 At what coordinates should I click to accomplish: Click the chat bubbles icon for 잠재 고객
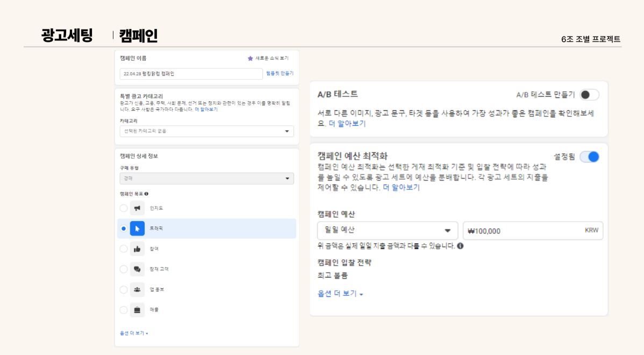137,269
